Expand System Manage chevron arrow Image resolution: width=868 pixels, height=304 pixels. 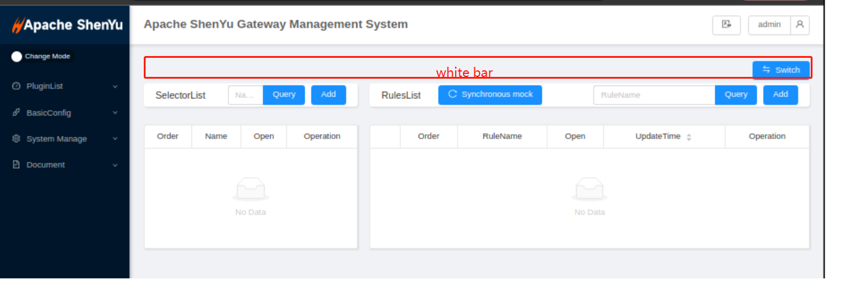[115, 139]
